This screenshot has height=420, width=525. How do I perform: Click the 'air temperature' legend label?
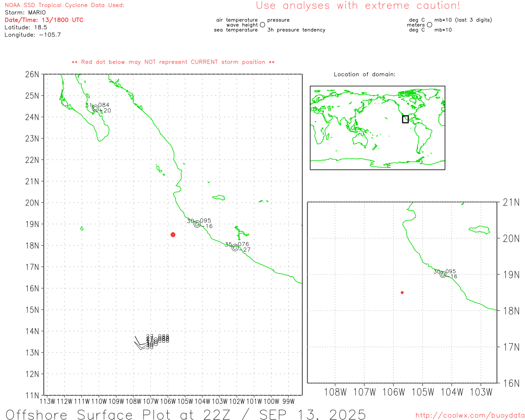click(x=237, y=20)
